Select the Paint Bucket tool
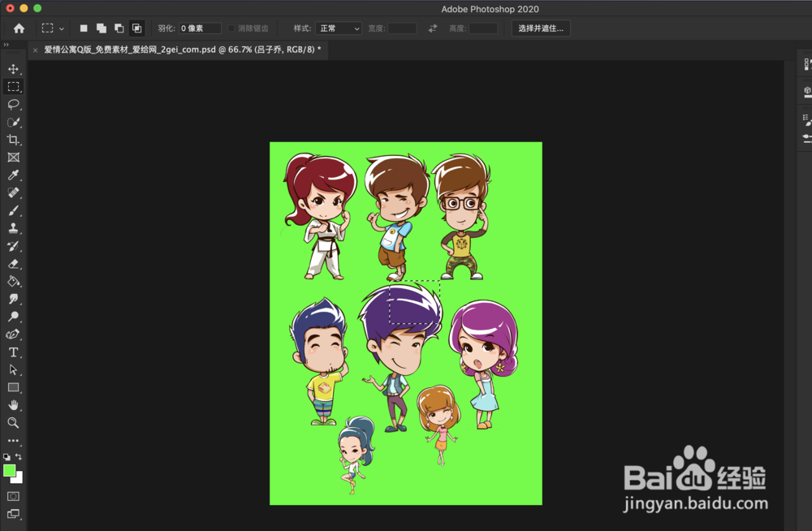Image resolution: width=812 pixels, height=531 pixels. 13,281
